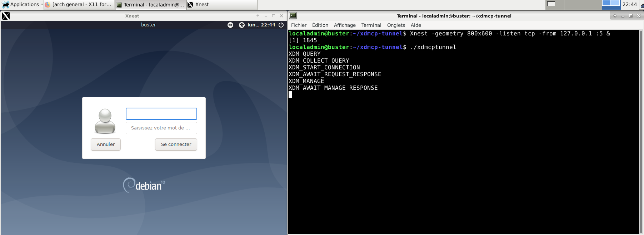Viewport: 644px width, 235px height.
Task: Close the Xnest window
Action: pyautogui.click(x=281, y=16)
